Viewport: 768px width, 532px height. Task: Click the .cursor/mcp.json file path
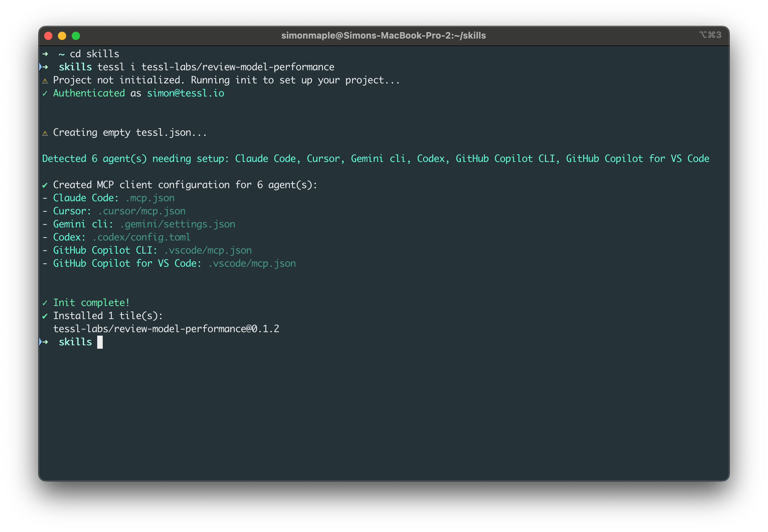pyautogui.click(x=142, y=211)
